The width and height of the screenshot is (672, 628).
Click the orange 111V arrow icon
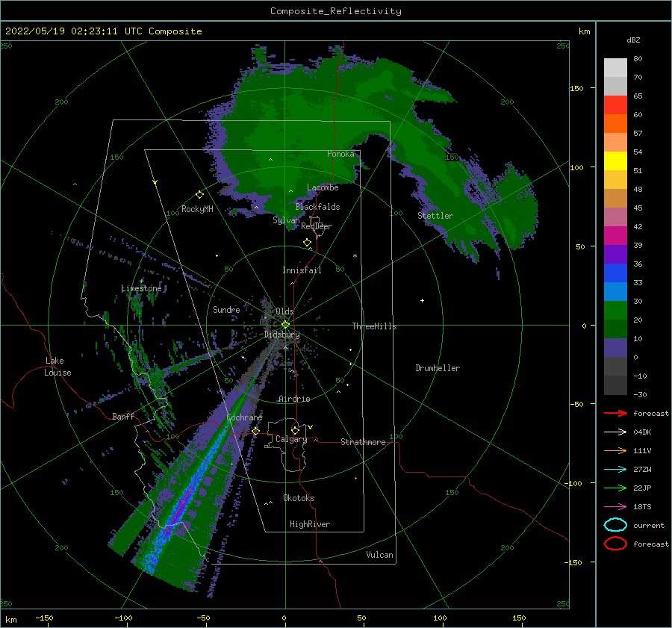(x=615, y=450)
